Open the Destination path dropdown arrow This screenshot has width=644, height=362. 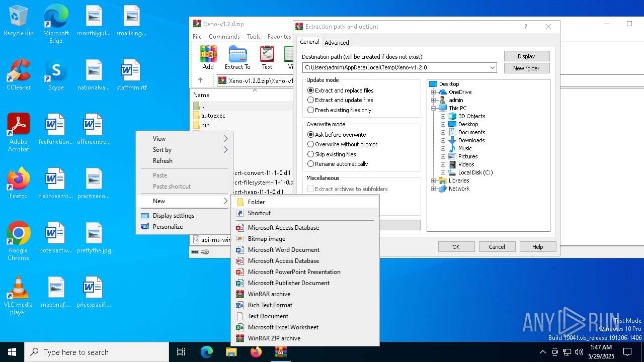492,67
